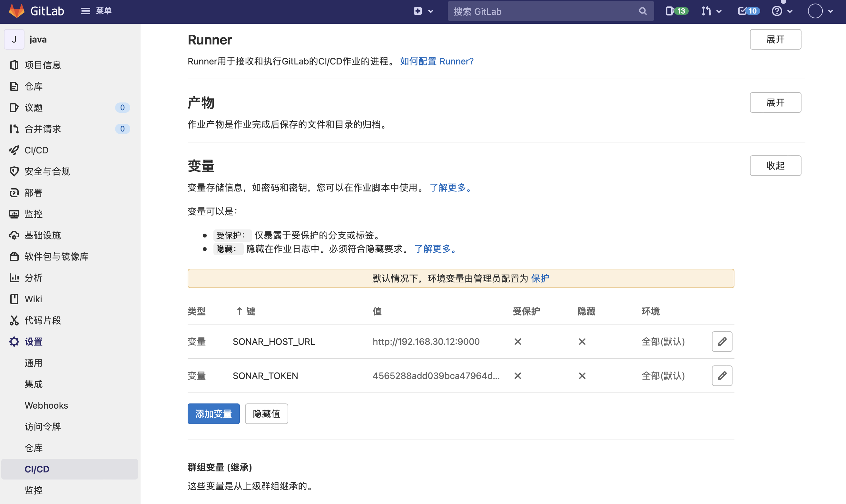The image size is (846, 504).
Task: Open Security & Compliance shield item
Action: click(47, 171)
